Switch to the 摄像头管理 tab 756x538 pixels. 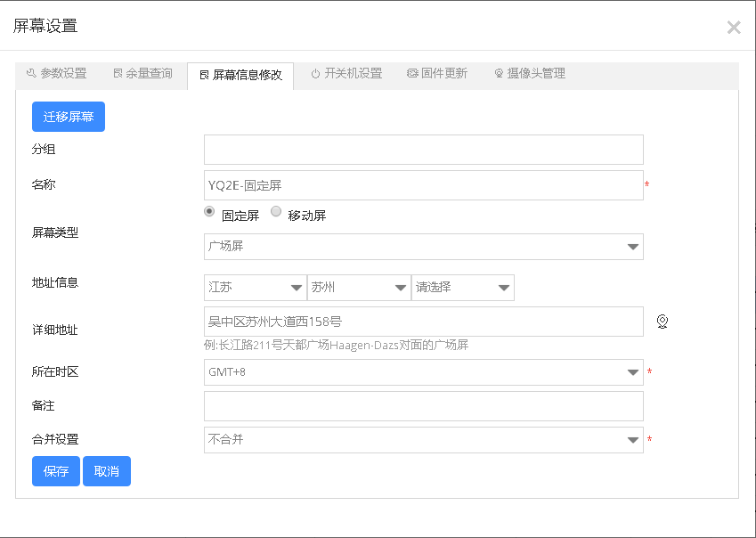coord(530,73)
